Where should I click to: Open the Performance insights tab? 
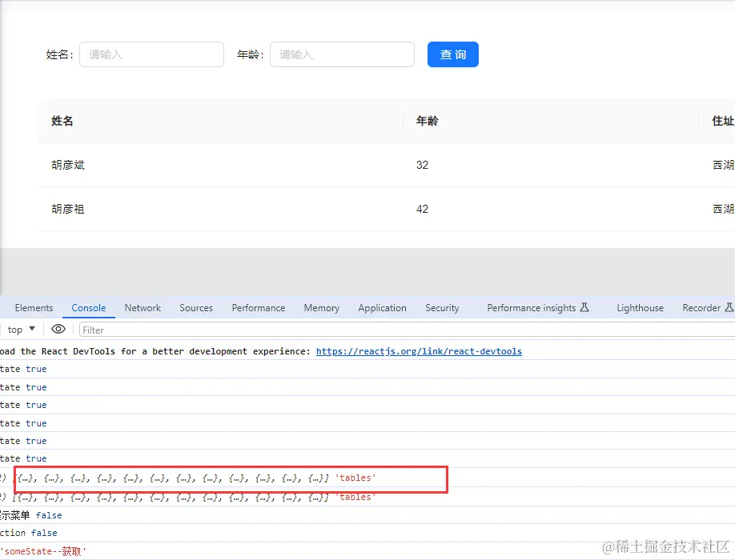point(538,308)
